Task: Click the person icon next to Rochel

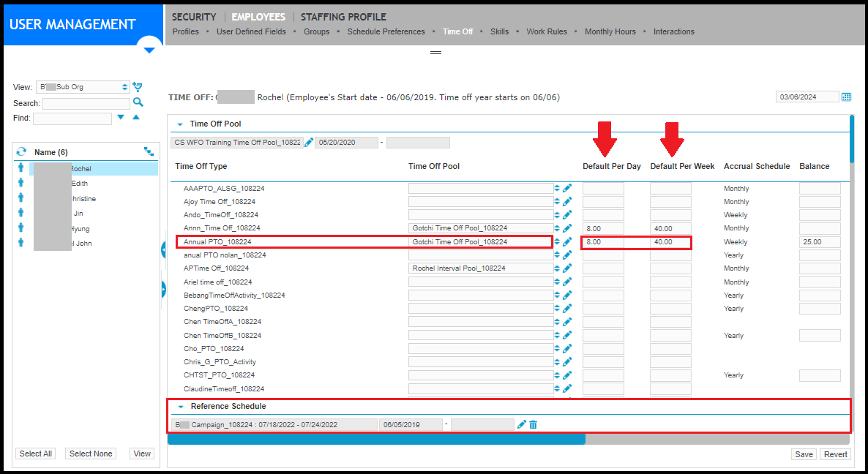Action: click(21, 168)
